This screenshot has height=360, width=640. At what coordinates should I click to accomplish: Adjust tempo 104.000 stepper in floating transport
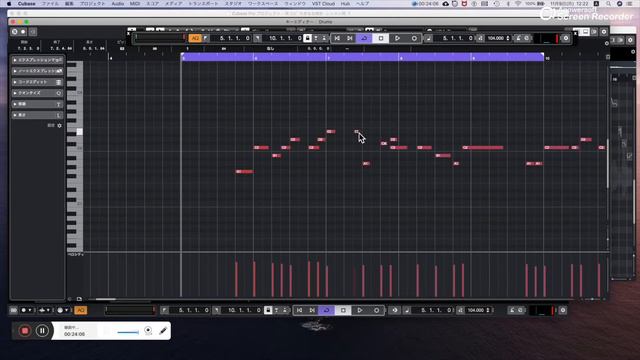click(x=508, y=38)
